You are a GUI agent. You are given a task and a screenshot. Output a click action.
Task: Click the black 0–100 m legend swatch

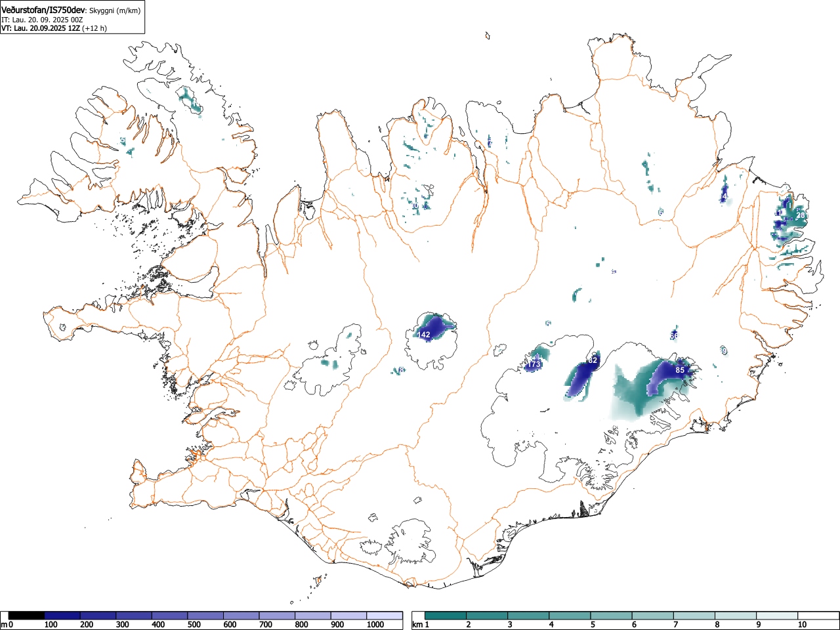[x=26, y=616]
